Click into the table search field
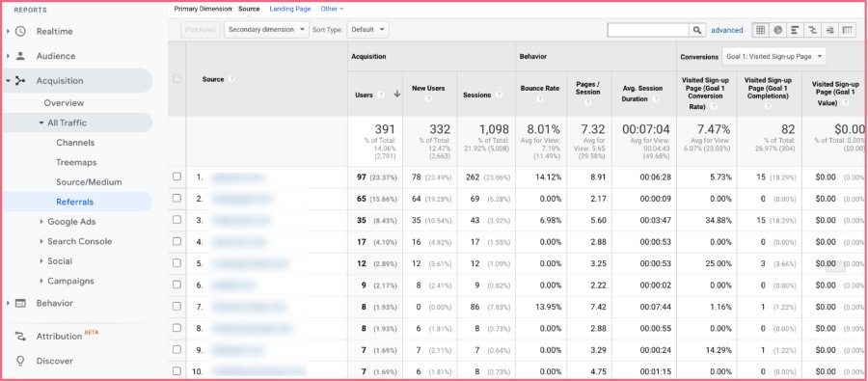The width and height of the screenshot is (868, 381). click(648, 30)
